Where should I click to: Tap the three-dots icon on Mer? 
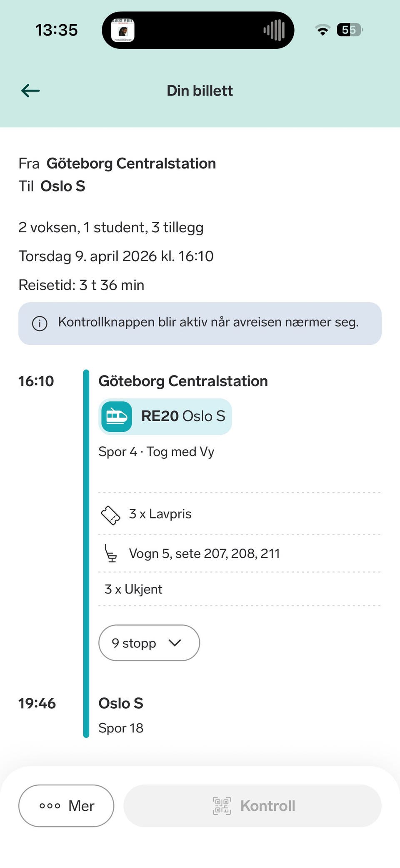(x=50, y=805)
